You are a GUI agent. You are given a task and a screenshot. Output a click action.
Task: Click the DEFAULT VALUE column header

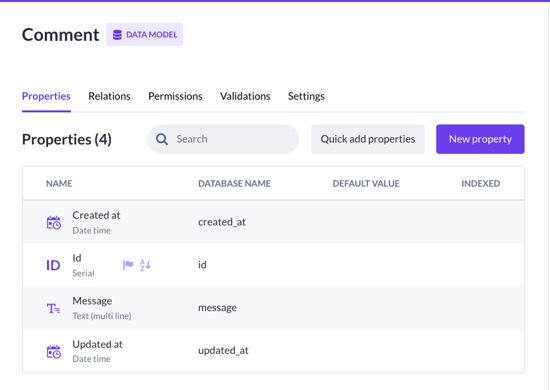[366, 183]
